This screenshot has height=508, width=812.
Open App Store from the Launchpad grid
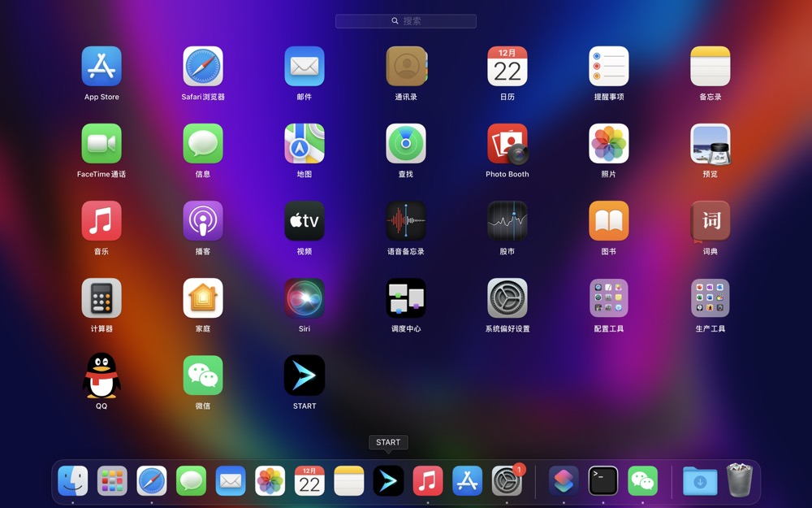coord(101,67)
